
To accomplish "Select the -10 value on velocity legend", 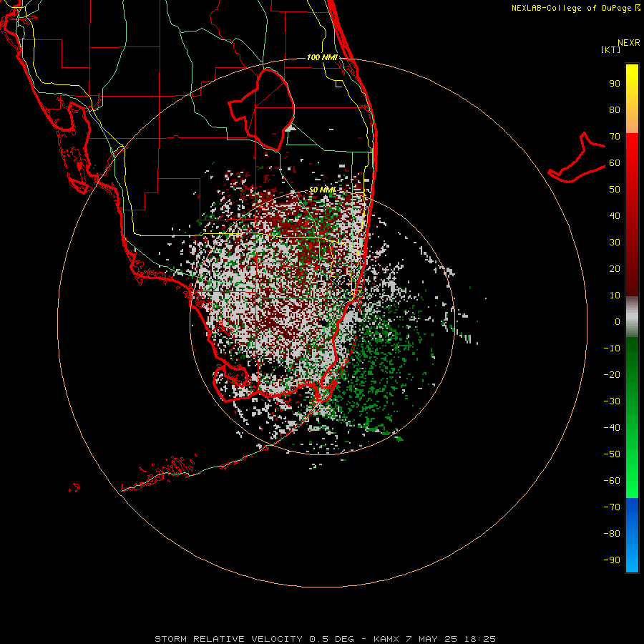I will click(x=612, y=348).
